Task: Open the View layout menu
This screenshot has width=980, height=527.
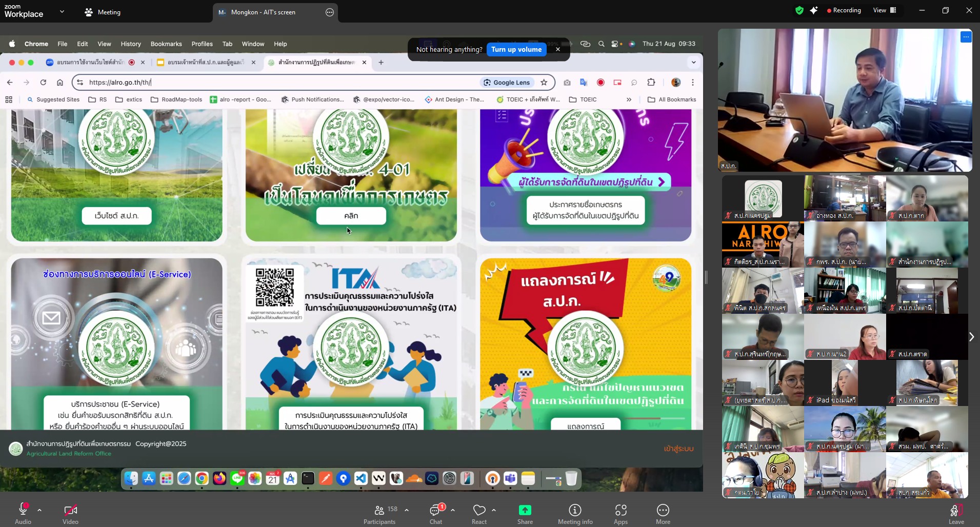Action: pyautogui.click(x=885, y=10)
